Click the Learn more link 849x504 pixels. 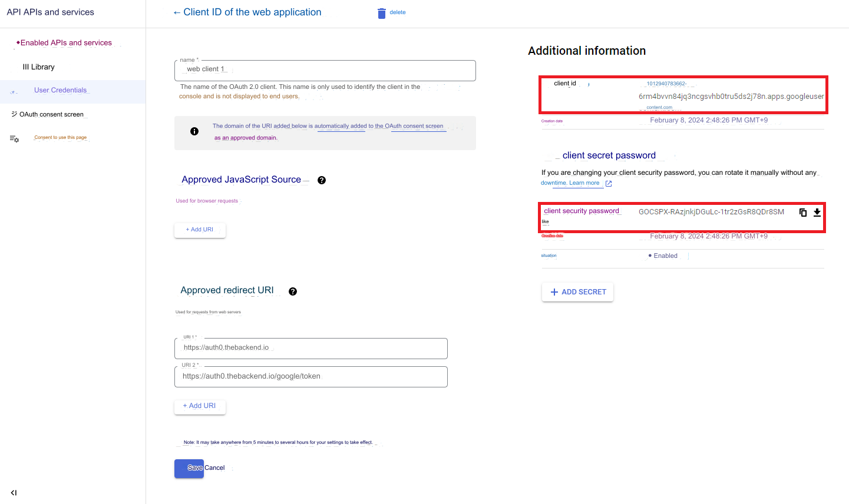pyautogui.click(x=584, y=183)
